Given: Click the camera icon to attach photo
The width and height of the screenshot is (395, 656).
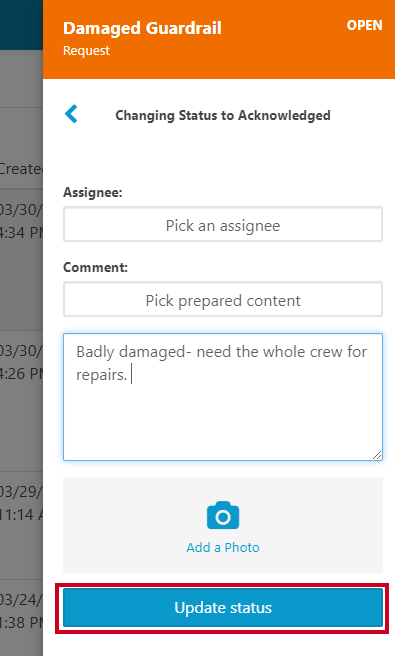Looking at the screenshot, I should click(223, 515).
